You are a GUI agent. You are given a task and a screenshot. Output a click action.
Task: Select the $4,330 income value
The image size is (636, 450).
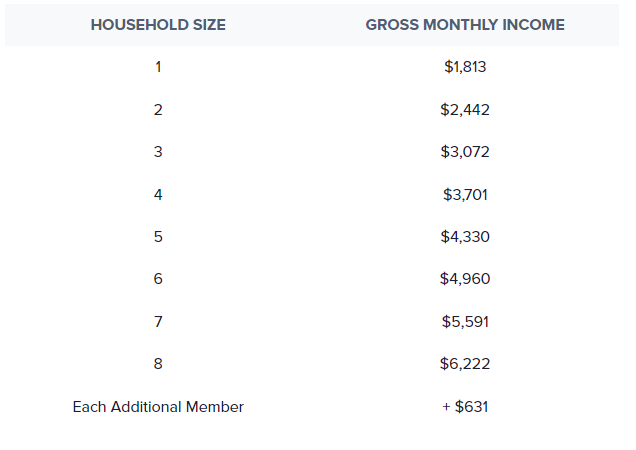coord(465,237)
